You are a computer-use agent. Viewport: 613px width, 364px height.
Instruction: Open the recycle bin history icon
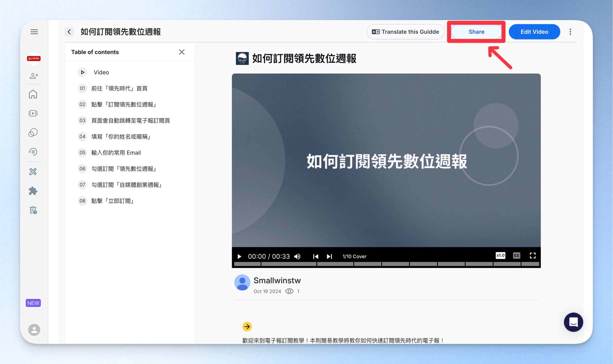[33, 210]
